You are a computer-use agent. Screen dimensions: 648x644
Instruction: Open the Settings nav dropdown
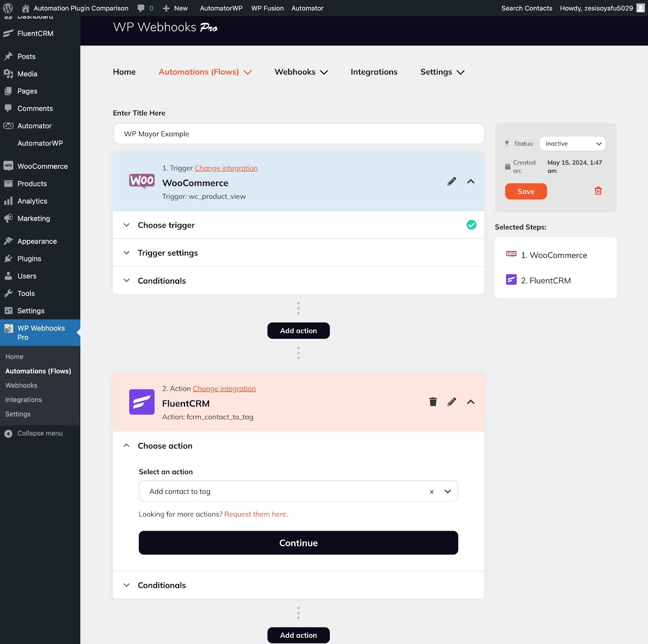(x=442, y=72)
